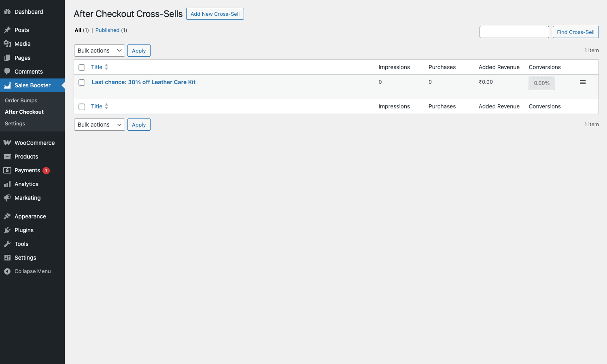Click the top Apply button
Screen dimensions: 607x364
coord(139,51)
